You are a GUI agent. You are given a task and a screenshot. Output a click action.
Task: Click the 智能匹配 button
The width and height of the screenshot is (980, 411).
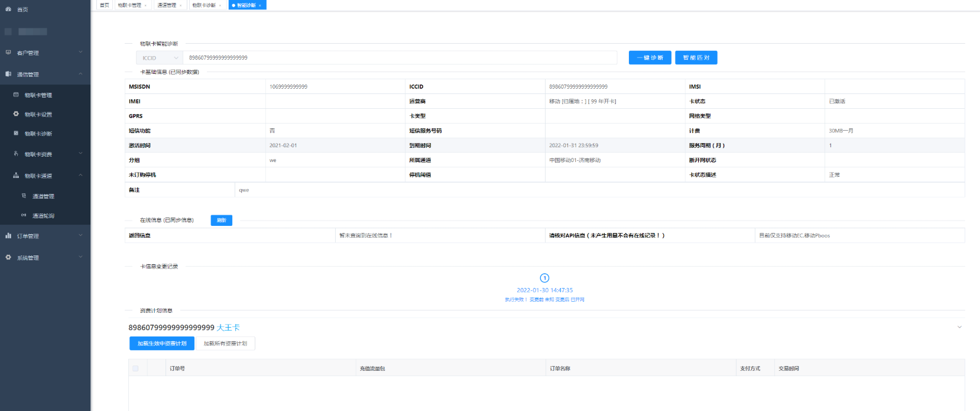[x=696, y=57]
